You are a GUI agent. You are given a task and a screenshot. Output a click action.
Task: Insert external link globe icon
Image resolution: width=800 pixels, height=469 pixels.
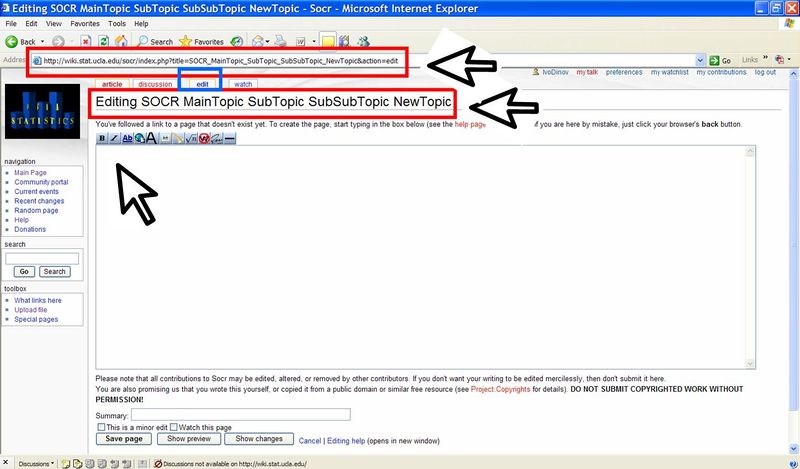click(139, 138)
